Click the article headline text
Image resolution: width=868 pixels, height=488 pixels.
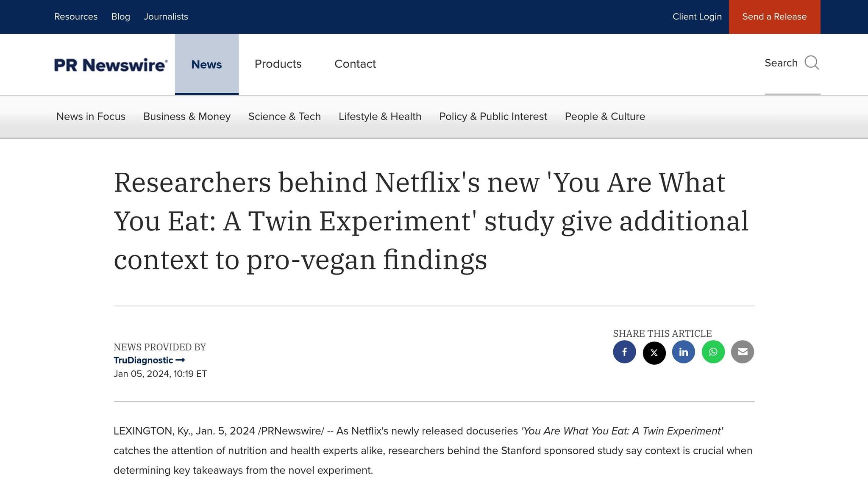click(x=431, y=221)
